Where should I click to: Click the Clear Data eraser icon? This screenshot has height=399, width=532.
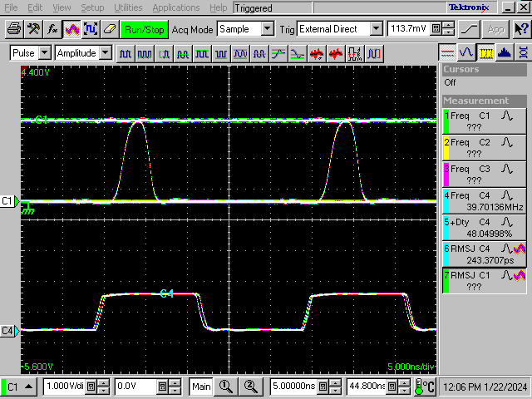click(110, 30)
